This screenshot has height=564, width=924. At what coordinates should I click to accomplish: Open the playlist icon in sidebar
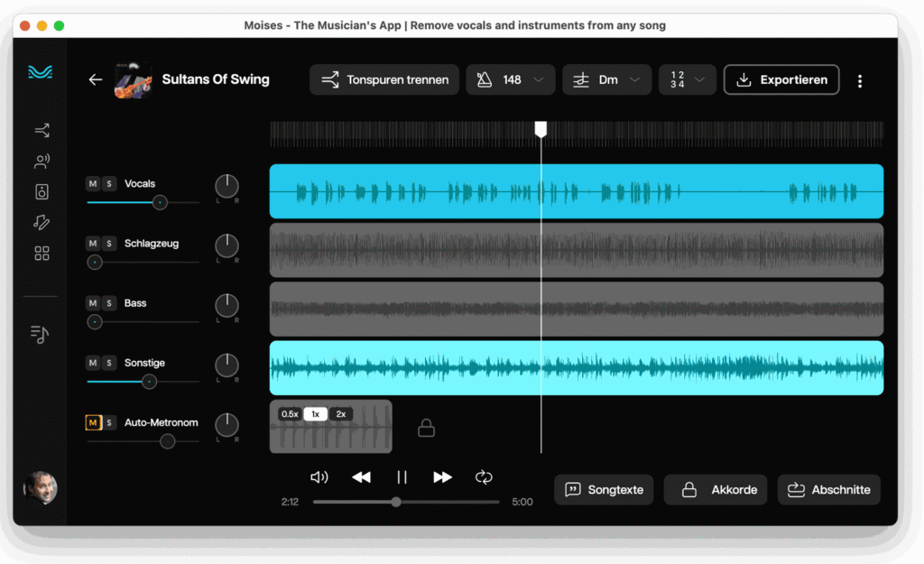40,334
